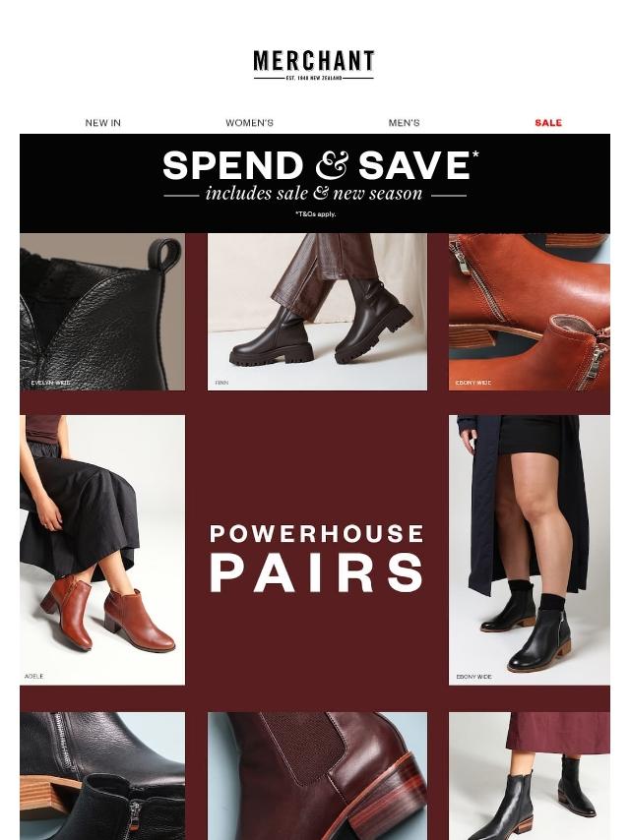View the black zip boot close-up image
The height and width of the screenshot is (840, 630).
[x=102, y=776]
